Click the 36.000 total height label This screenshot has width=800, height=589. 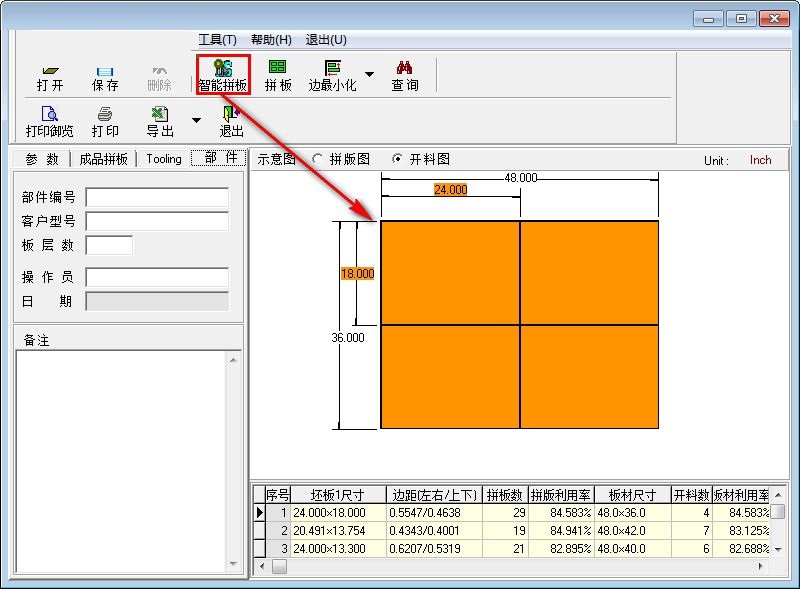(348, 338)
